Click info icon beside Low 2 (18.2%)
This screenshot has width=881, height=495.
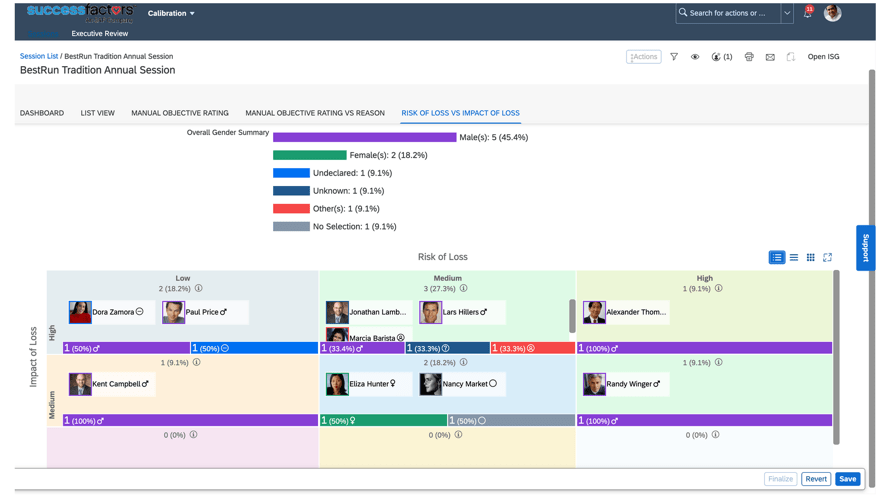199,289
